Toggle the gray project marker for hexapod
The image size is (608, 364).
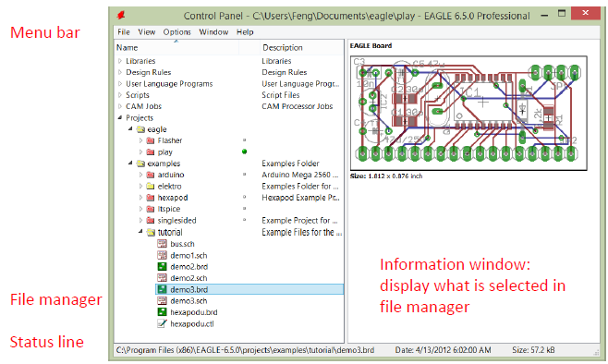tap(244, 197)
